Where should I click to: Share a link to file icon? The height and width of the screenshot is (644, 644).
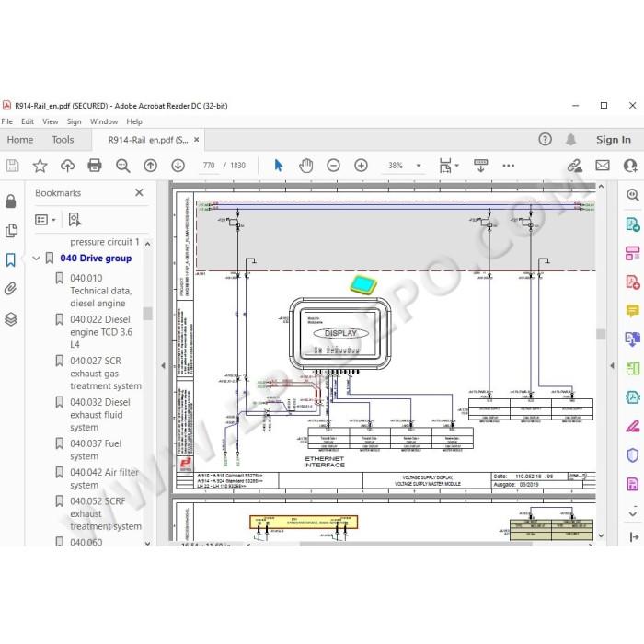click(575, 166)
